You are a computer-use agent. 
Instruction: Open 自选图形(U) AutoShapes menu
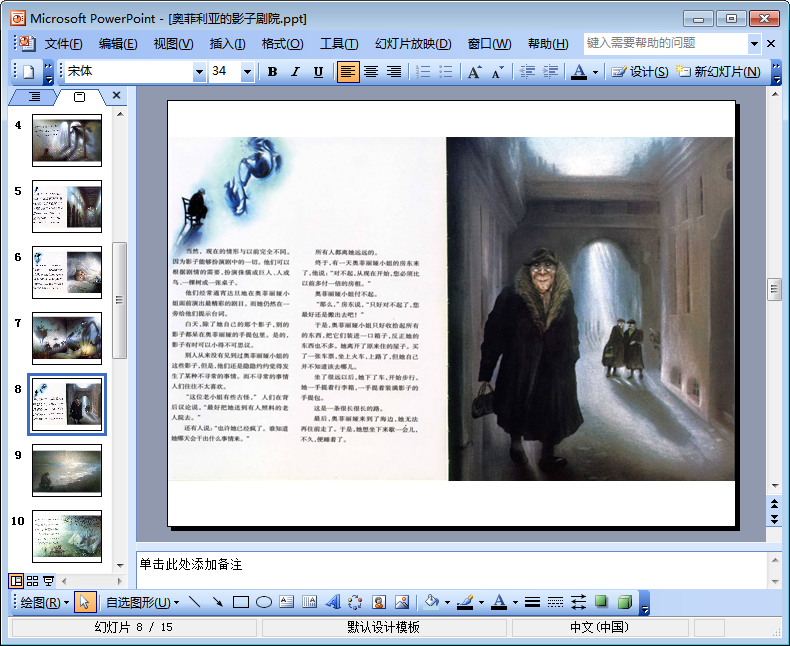143,602
